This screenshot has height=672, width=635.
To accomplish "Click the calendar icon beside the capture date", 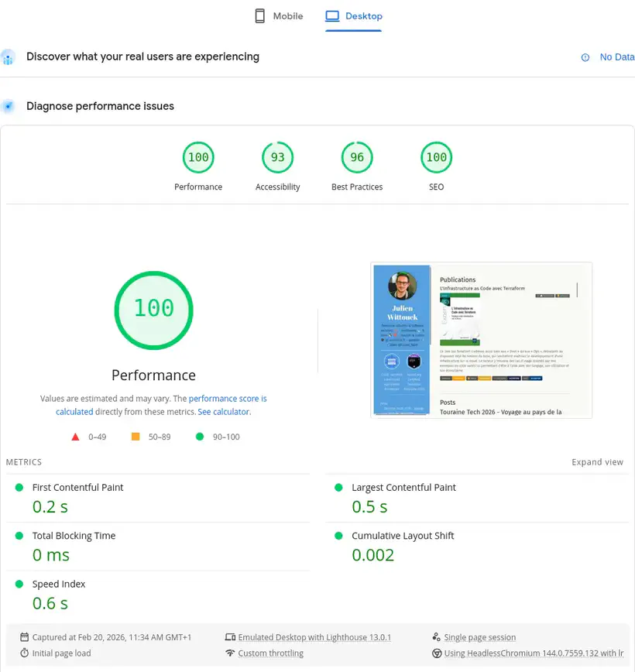I will click(x=25, y=637).
